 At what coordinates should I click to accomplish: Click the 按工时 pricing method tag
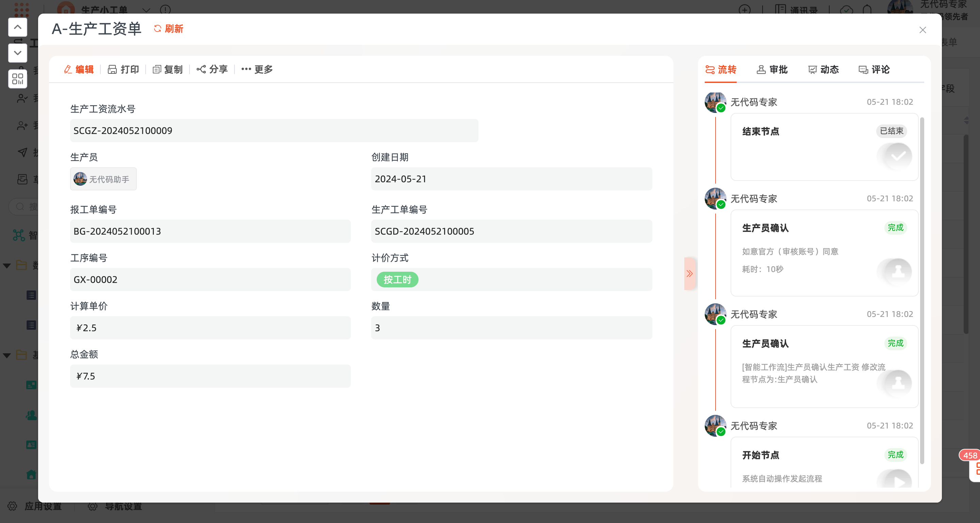point(397,280)
